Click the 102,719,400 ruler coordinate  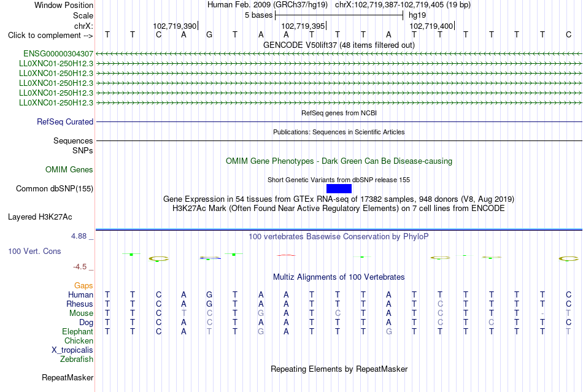(x=431, y=26)
